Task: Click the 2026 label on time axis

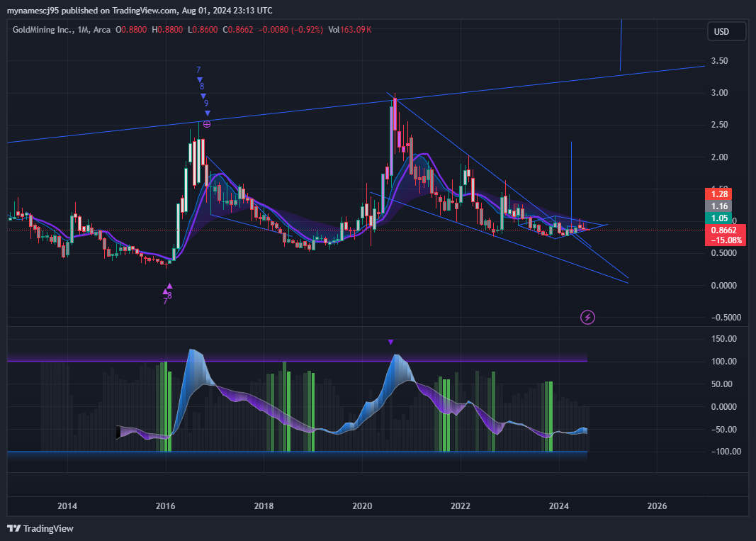Action: 658,506
